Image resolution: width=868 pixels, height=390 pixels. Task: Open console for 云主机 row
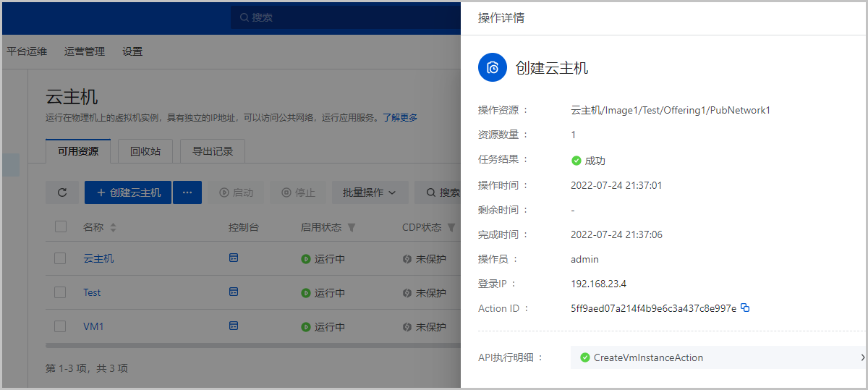[x=234, y=258]
